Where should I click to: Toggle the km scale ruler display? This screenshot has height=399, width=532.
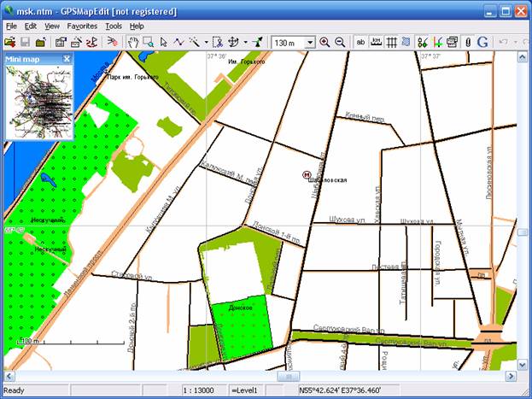[x=376, y=41]
